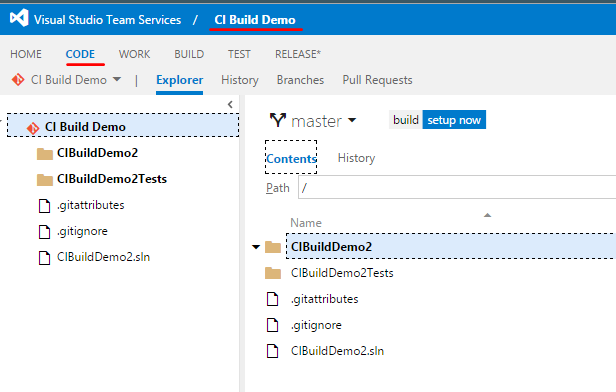Collapse the left tree pane with the chevron
Image resolution: width=616 pixels, height=392 pixels.
pyautogui.click(x=230, y=104)
